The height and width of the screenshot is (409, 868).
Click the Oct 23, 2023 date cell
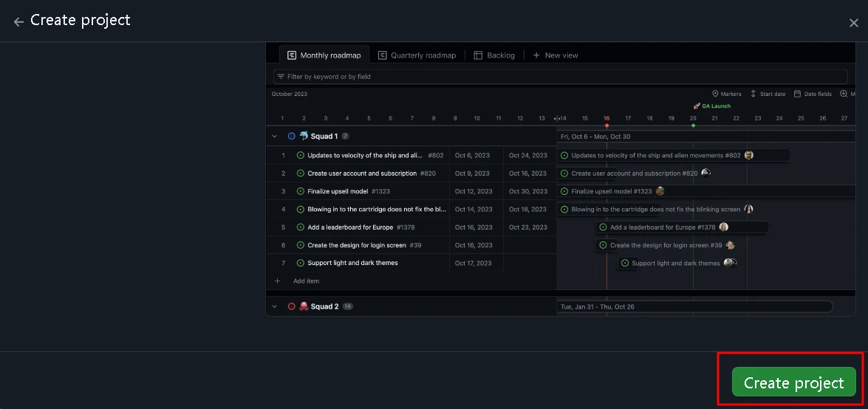point(530,227)
